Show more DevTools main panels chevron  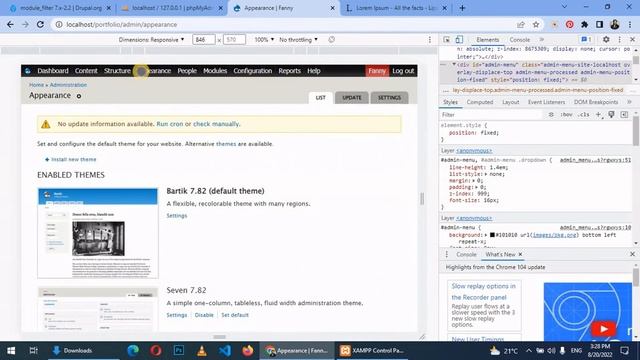(542, 40)
